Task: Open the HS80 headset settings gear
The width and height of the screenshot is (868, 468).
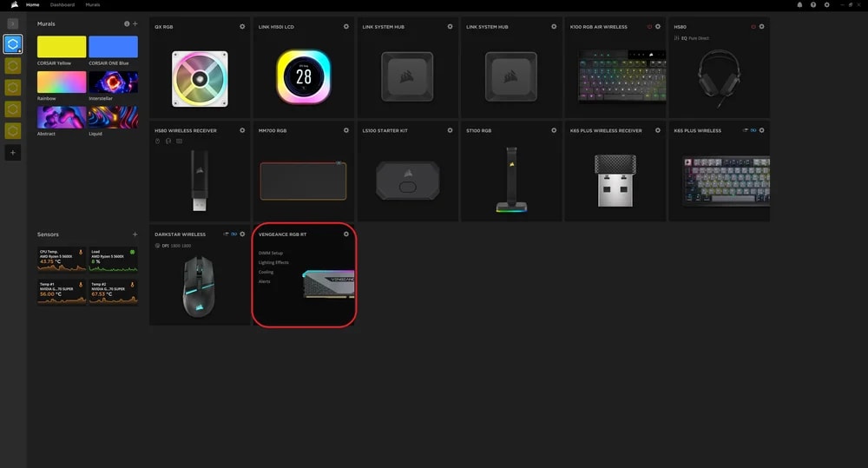Action: pyautogui.click(x=762, y=27)
